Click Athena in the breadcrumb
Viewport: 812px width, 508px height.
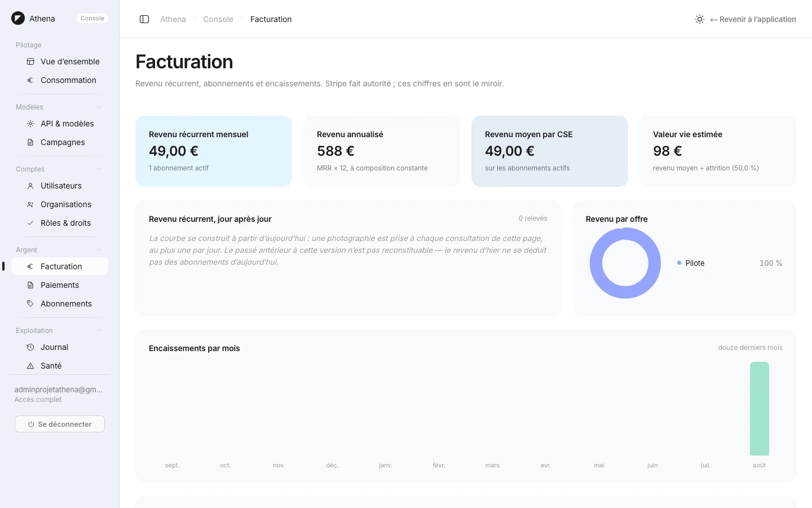pos(173,19)
